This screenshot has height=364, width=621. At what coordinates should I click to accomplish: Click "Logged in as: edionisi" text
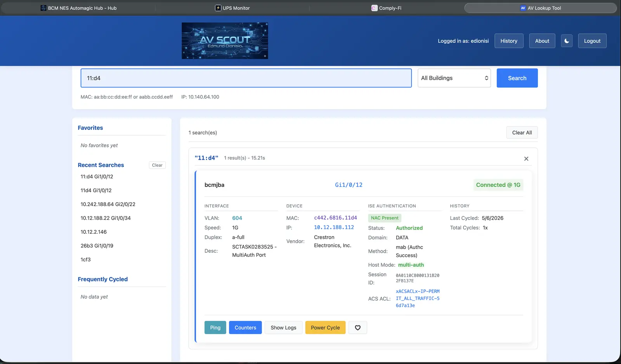tap(463, 41)
